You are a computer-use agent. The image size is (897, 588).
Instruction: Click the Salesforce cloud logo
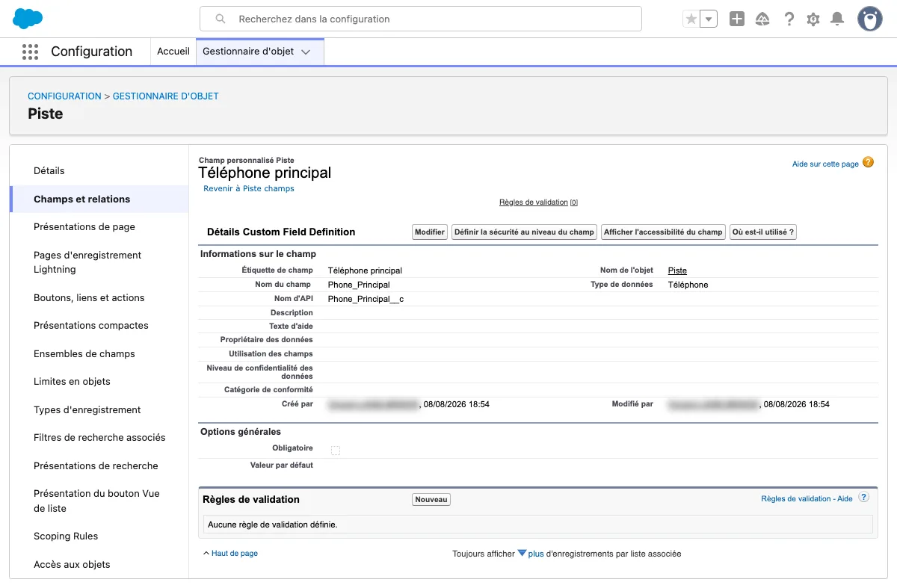coord(28,18)
